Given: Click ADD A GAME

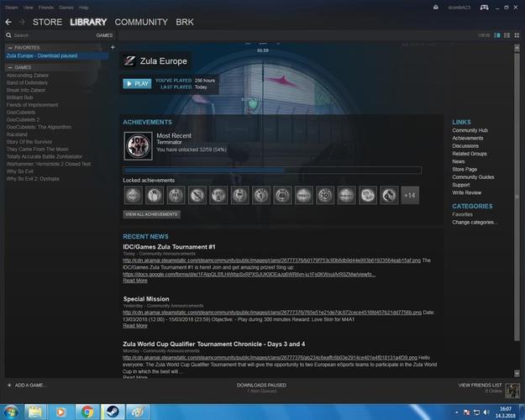Looking at the screenshot, I should [27, 386].
